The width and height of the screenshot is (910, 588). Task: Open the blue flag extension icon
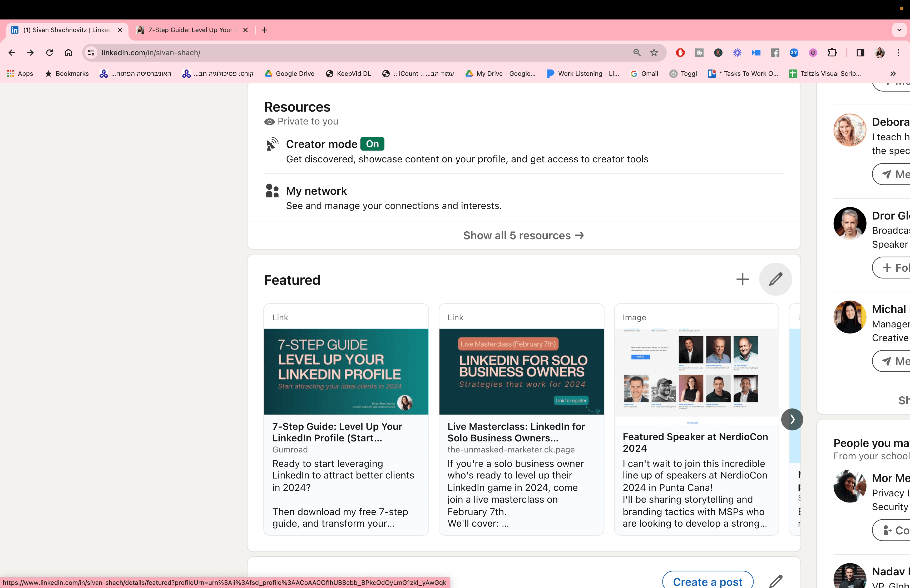click(x=756, y=53)
